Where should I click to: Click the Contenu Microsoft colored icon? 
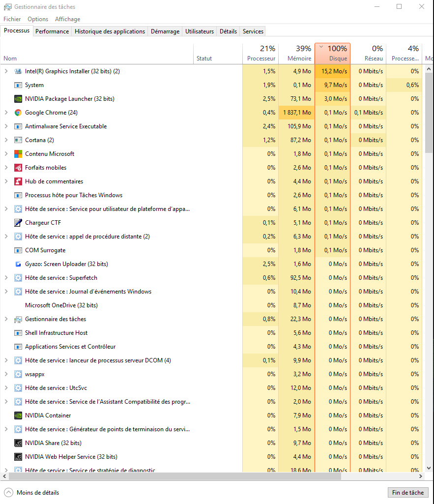tap(18, 154)
